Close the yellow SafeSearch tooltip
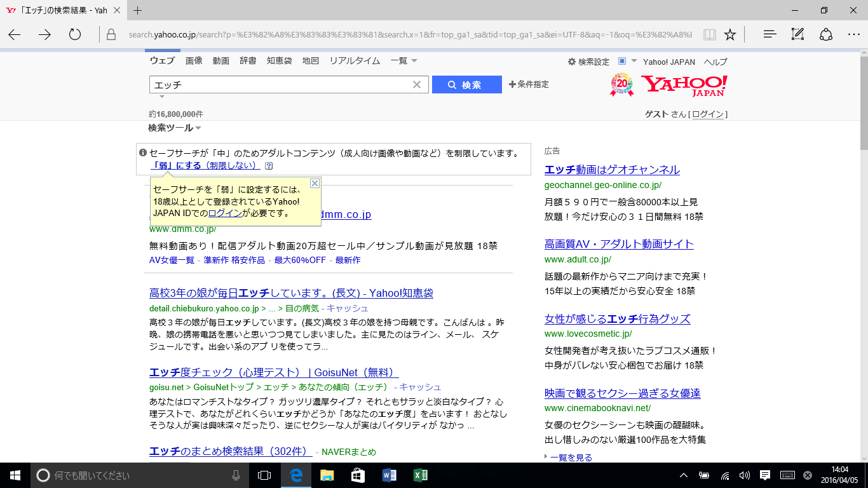This screenshot has height=488, width=868. [x=315, y=183]
